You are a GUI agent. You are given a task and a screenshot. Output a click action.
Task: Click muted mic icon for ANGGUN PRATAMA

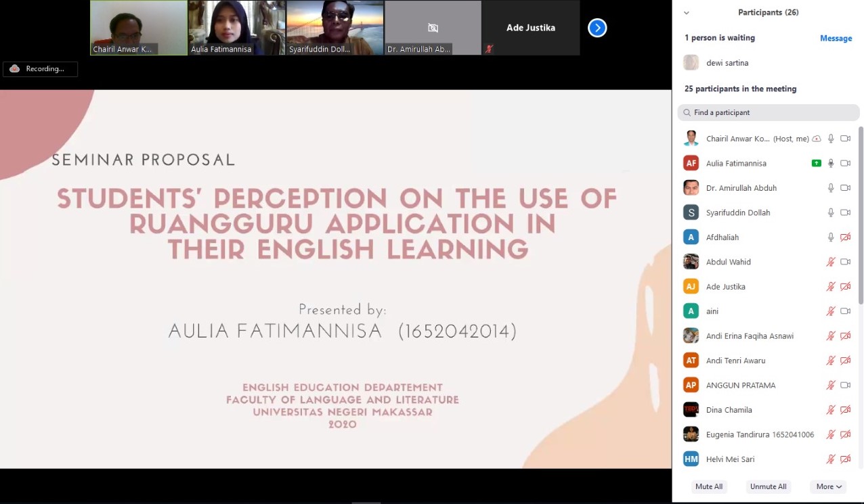[x=831, y=385]
